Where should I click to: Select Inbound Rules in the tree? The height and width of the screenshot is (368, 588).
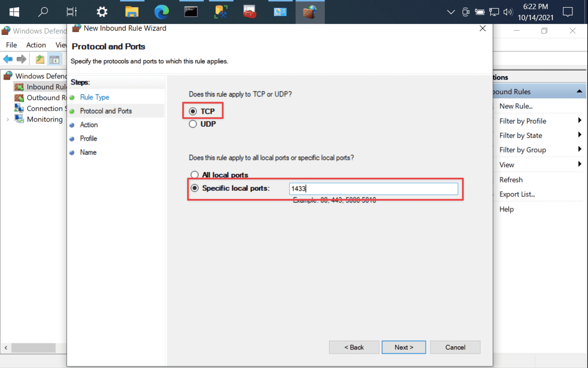tap(40, 87)
